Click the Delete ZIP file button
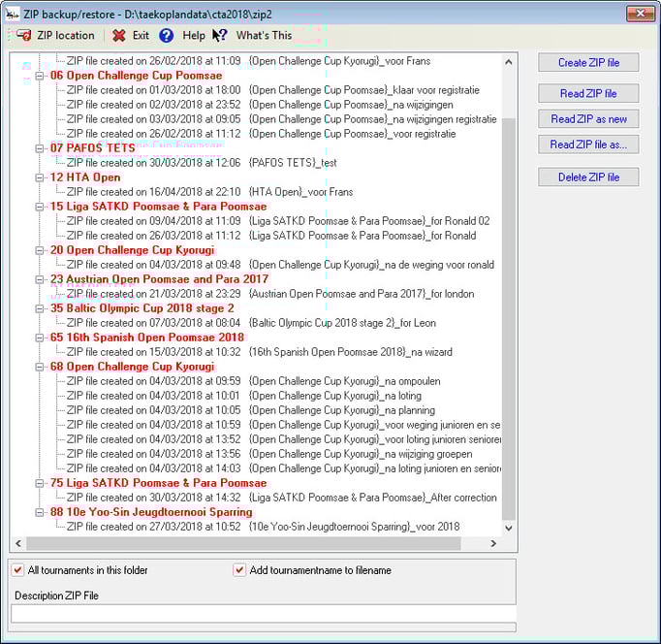The image size is (661, 644). (588, 177)
